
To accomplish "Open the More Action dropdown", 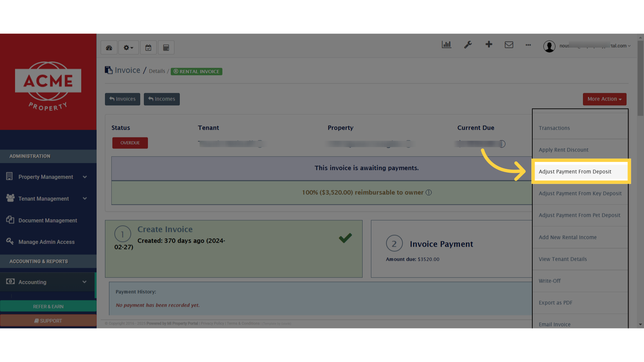I will click(x=604, y=99).
